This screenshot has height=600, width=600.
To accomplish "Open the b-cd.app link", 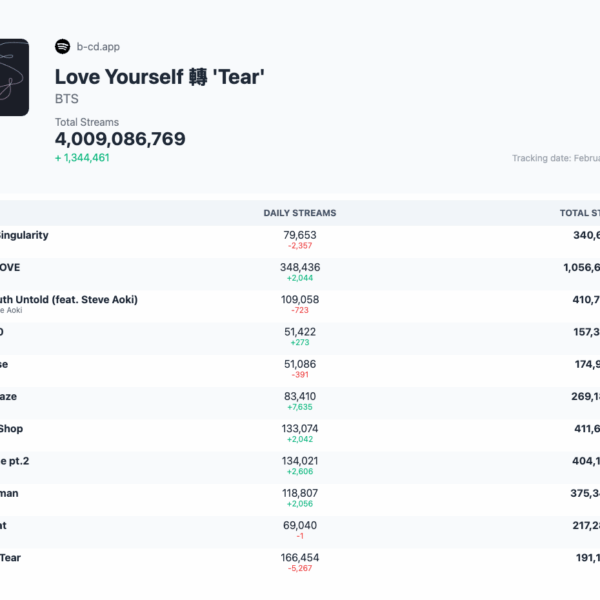I will (98, 47).
